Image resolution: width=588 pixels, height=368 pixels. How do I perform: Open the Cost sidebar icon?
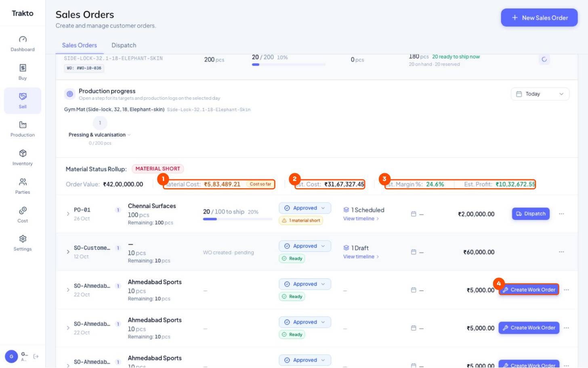pos(23,210)
